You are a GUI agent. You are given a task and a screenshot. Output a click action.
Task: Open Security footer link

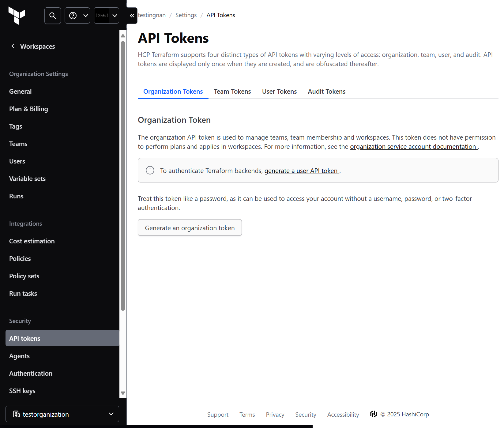(306, 415)
